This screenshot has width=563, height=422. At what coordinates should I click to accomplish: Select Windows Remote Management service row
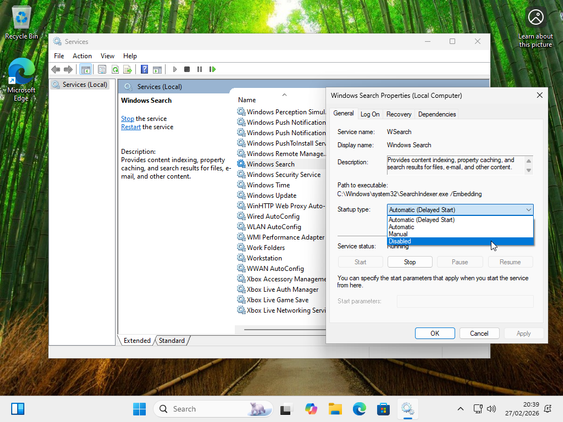point(281,153)
